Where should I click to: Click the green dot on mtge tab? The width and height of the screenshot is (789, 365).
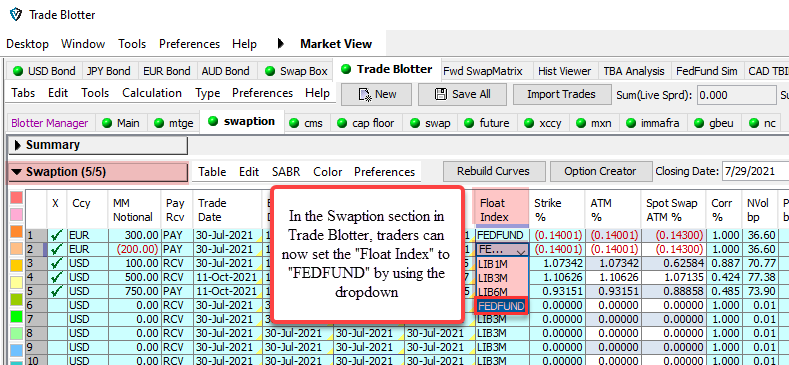(159, 123)
